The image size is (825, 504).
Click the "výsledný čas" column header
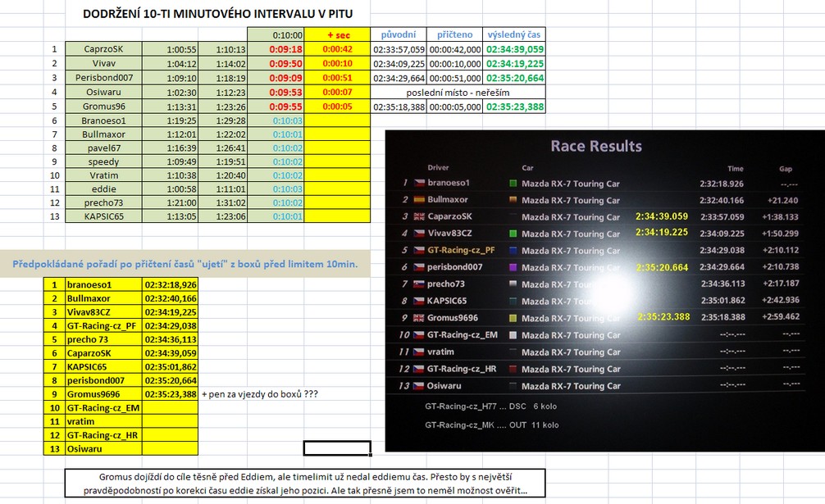tap(513, 35)
